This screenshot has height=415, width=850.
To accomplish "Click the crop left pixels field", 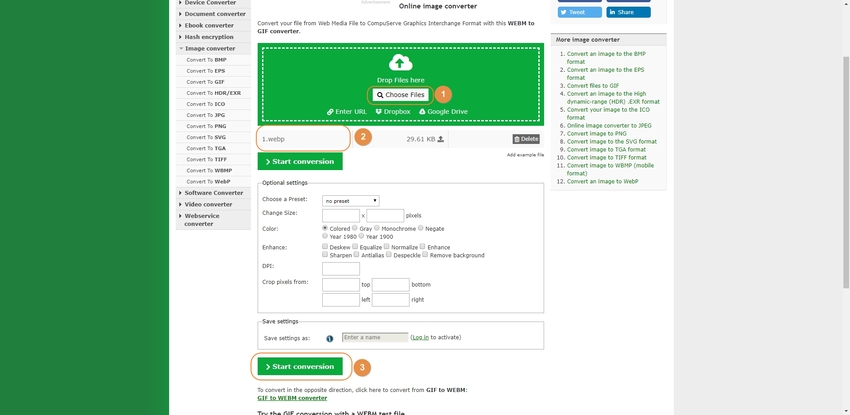I will pyautogui.click(x=340, y=300).
